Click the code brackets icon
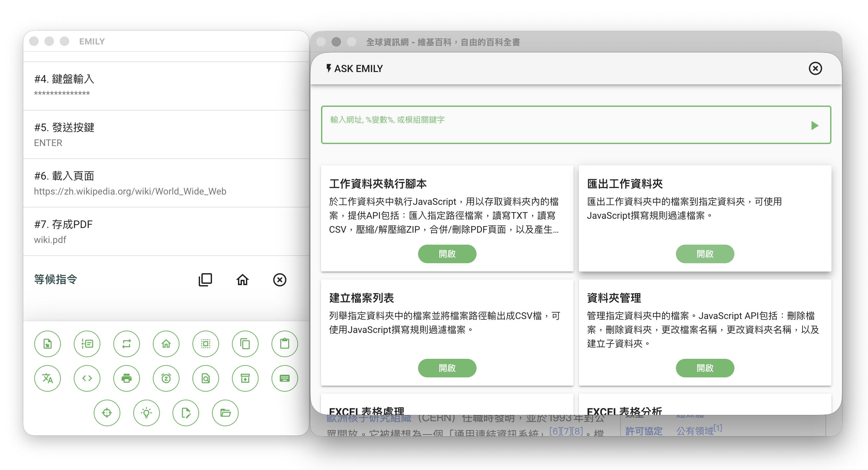 pyautogui.click(x=87, y=378)
